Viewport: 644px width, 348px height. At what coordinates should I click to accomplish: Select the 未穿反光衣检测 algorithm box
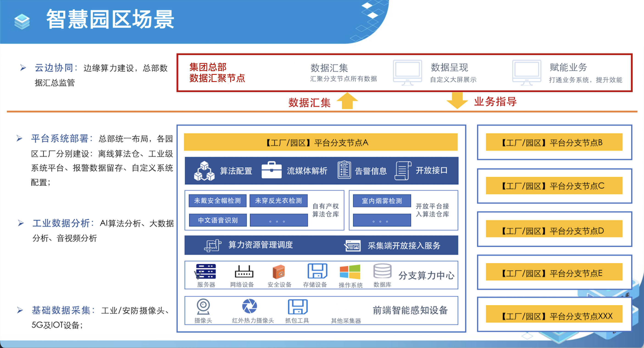(x=278, y=201)
